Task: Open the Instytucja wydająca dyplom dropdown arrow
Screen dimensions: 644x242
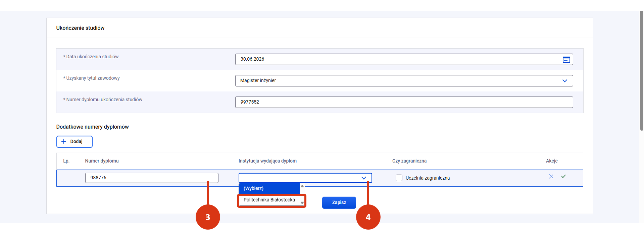Action: [x=364, y=178]
